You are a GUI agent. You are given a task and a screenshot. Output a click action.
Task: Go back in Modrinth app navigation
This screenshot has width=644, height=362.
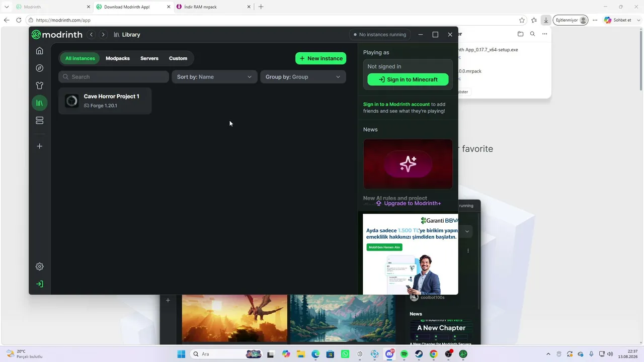91,35
